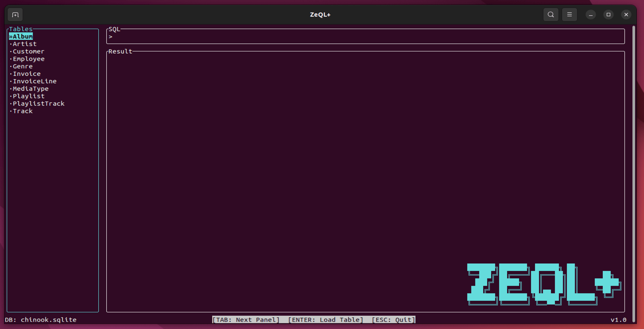
Task: Select the MediaType table
Action: tap(29, 89)
